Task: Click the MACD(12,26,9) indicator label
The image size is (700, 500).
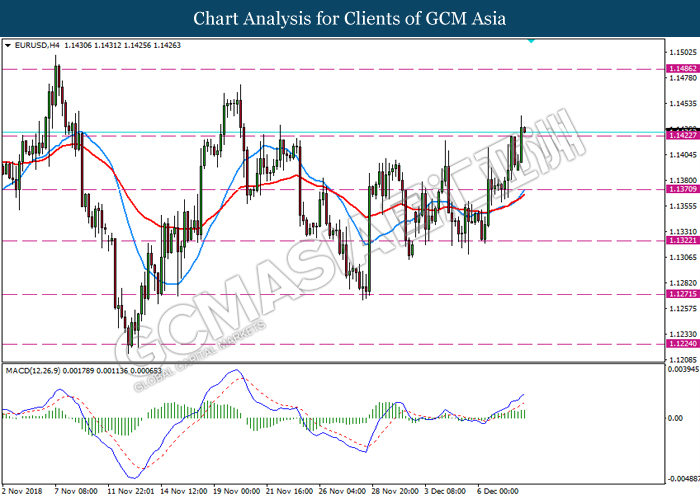Action: (x=33, y=371)
